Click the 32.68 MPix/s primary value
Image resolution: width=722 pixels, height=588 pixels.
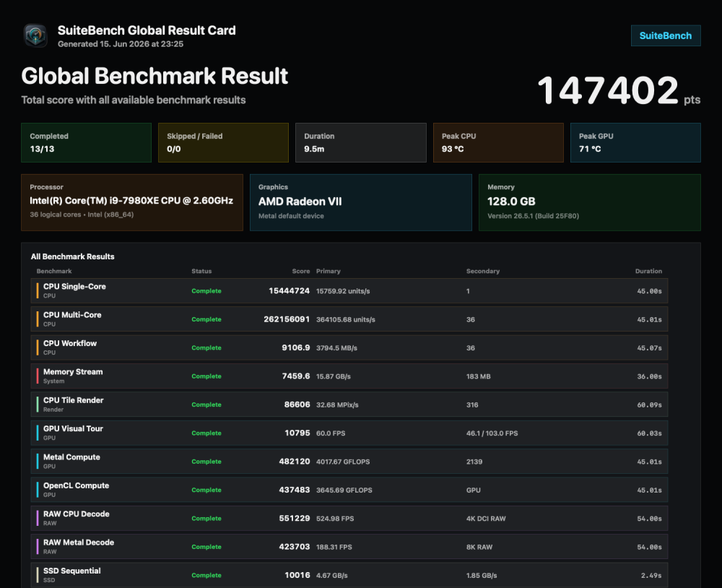pyautogui.click(x=337, y=405)
